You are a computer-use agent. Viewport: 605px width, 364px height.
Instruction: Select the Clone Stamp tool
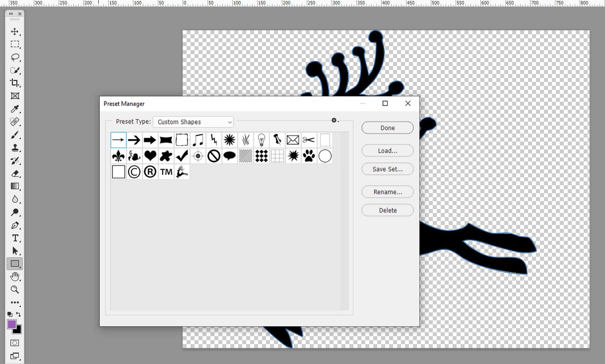coord(15,147)
